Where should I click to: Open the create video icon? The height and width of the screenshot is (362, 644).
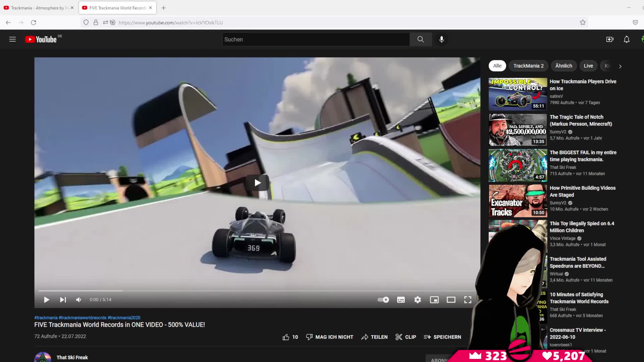pyautogui.click(x=610, y=39)
